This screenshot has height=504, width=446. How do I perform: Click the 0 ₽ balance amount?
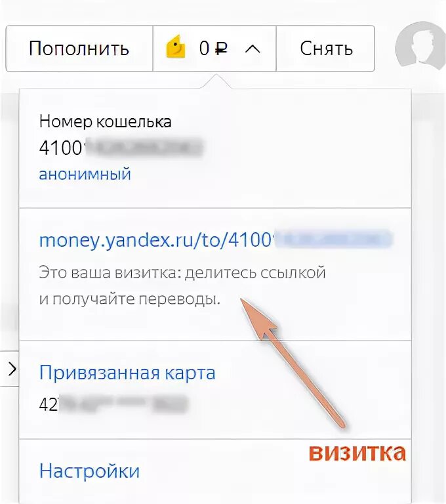point(213,49)
